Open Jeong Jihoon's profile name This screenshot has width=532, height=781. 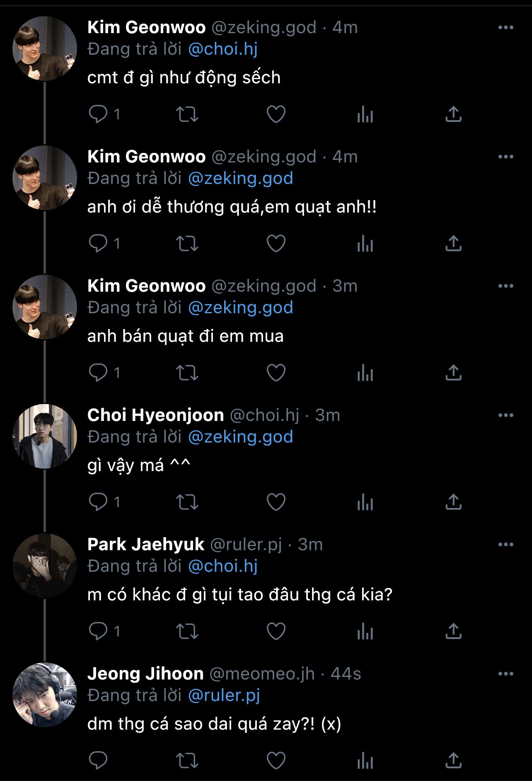[x=145, y=674]
